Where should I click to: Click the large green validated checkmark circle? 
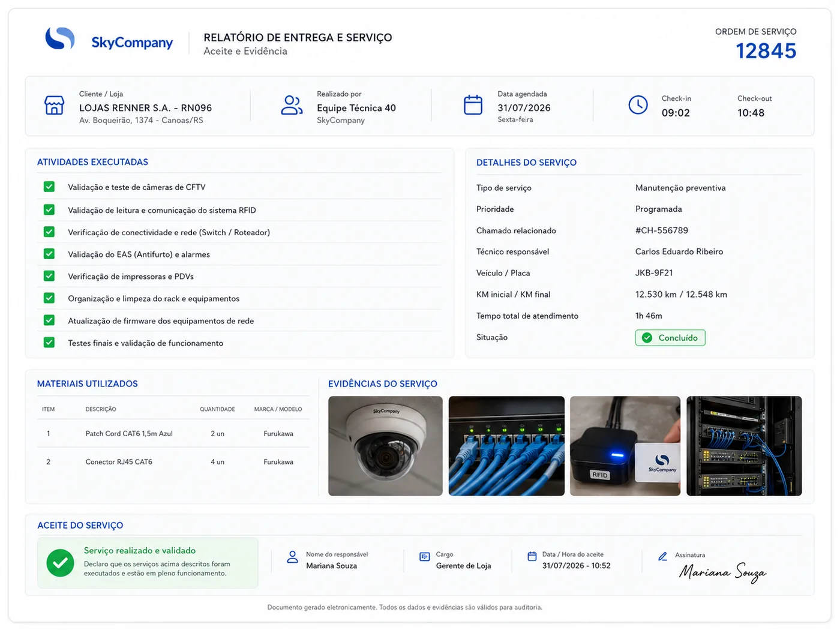click(x=60, y=563)
